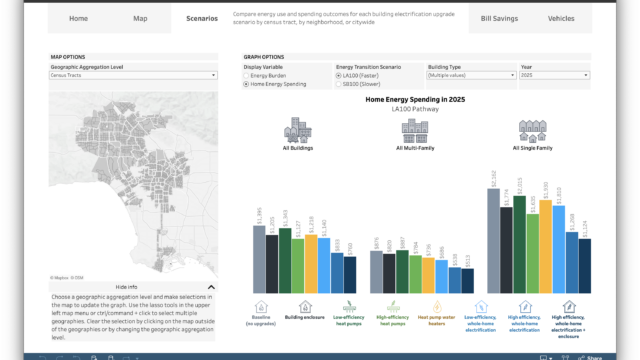Choose LA100 (Faster) scenario
Viewport: 640px width, 360px height.
point(338,76)
